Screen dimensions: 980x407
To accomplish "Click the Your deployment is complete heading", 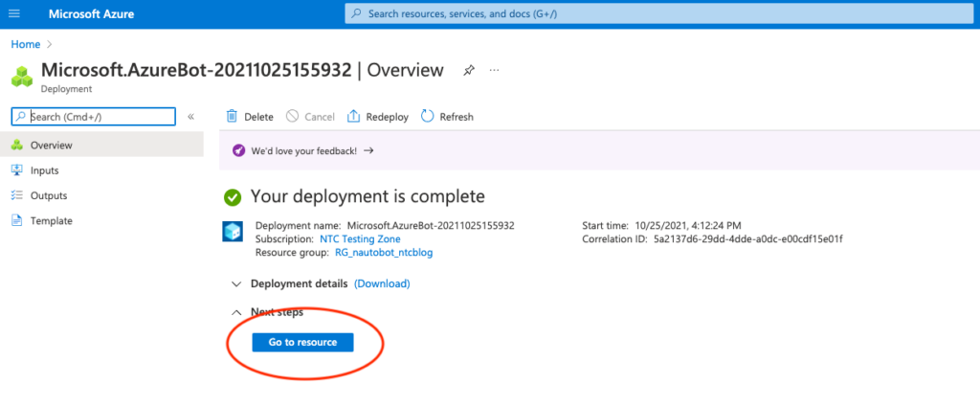I will pyautogui.click(x=367, y=196).
